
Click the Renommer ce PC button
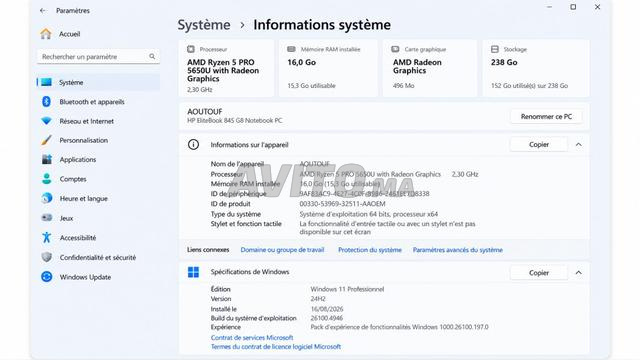click(x=546, y=116)
